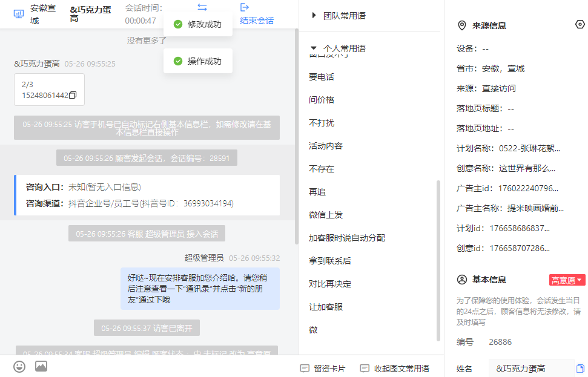Select the 微信上发 quick phrase
Image resolution: width=588 pixels, height=377 pixels.
(326, 215)
